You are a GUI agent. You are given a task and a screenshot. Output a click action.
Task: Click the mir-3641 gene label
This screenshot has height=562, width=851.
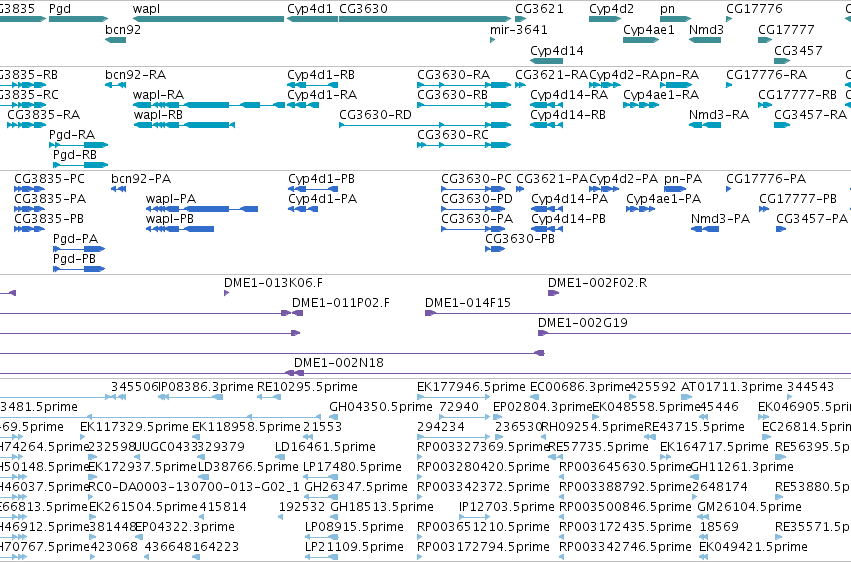click(518, 30)
